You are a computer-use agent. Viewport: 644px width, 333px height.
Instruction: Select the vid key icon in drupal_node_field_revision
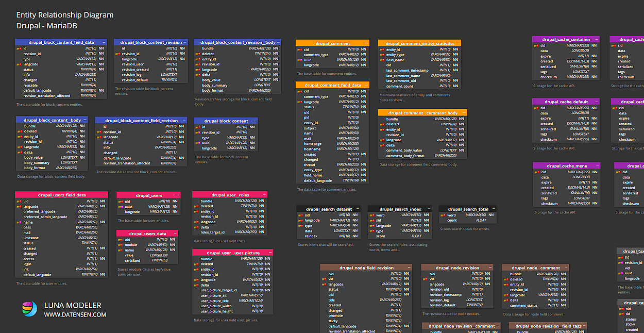point(324,279)
